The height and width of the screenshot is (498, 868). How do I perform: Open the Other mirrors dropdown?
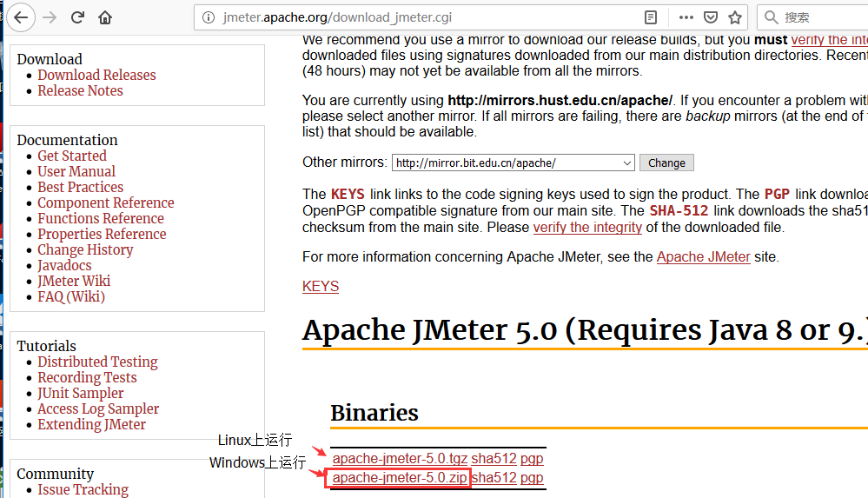(x=514, y=163)
